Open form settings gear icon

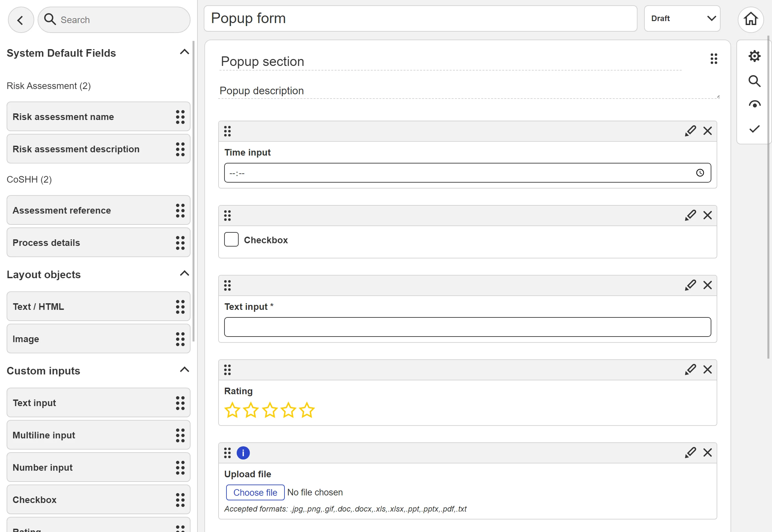pos(754,56)
